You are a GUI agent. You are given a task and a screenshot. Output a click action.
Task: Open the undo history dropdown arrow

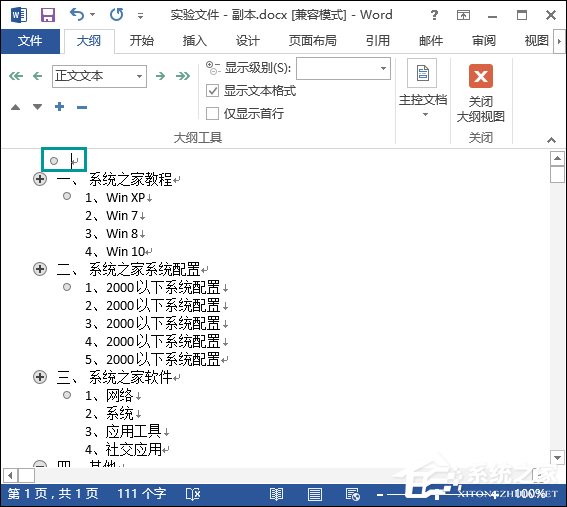pos(93,15)
